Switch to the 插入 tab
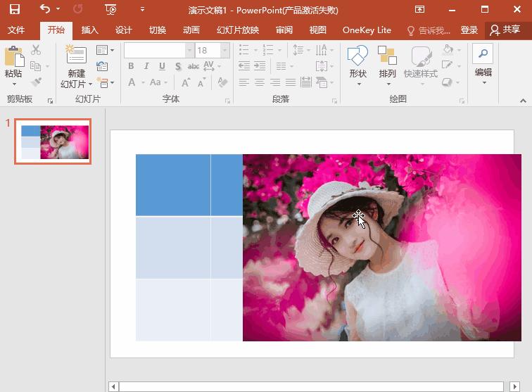The height and width of the screenshot is (392, 532). (x=90, y=30)
